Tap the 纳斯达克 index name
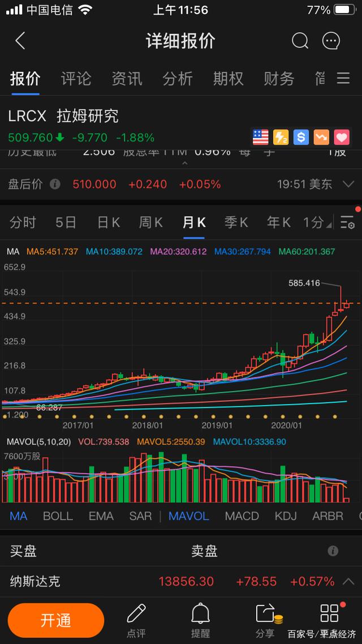Image resolution: width=362 pixels, height=644 pixels. coord(35,581)
